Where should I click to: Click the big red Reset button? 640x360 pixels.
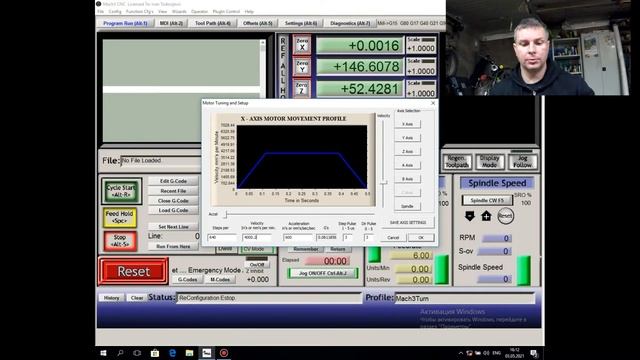point(133,271)
